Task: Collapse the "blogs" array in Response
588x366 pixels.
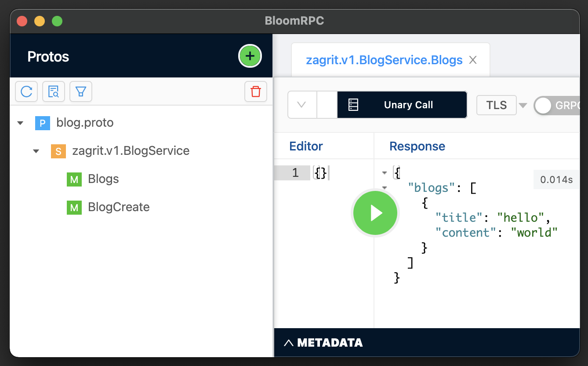Action: [385, 188]
